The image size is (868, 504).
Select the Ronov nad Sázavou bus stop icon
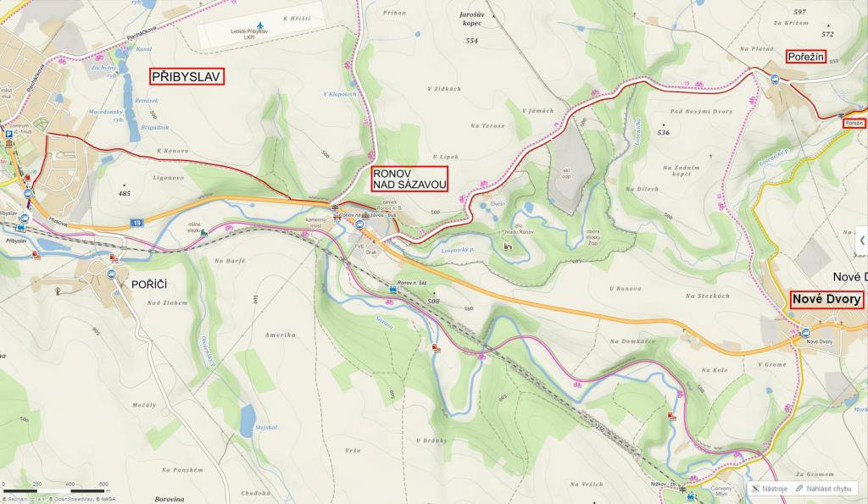click(359, 224)
